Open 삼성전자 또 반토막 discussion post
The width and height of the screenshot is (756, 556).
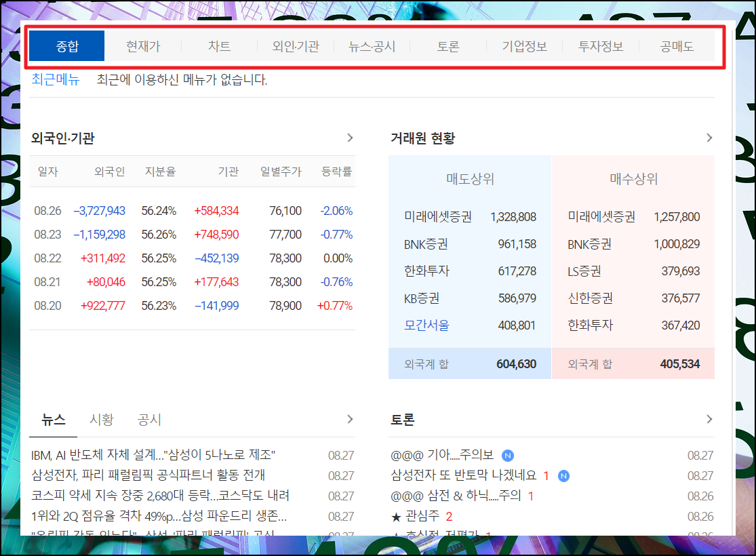463,475
